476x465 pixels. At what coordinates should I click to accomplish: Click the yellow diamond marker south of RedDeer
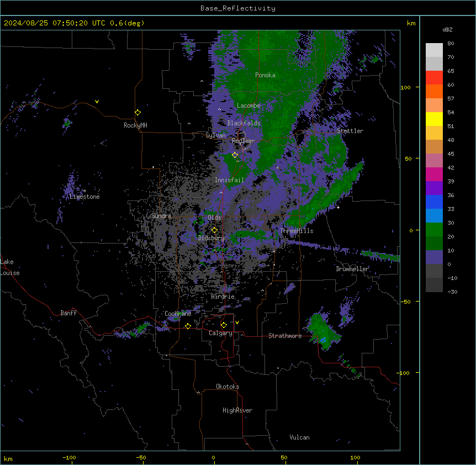point(235,155)
